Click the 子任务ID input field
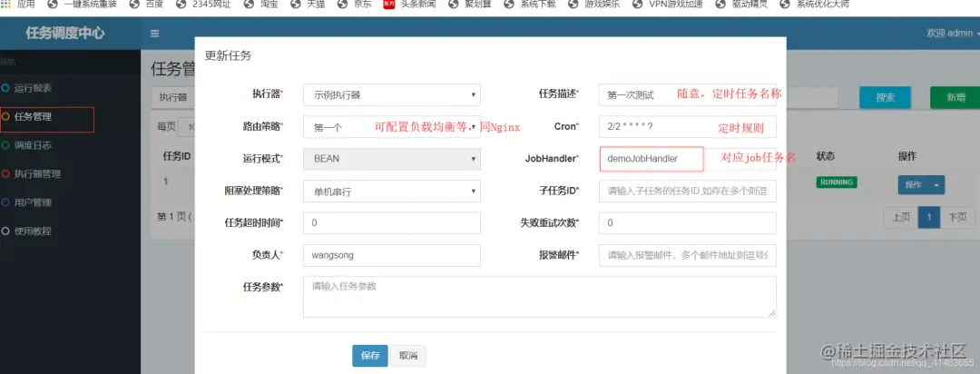The height and width of the screenshot is (374, 980). click(688, 192)
